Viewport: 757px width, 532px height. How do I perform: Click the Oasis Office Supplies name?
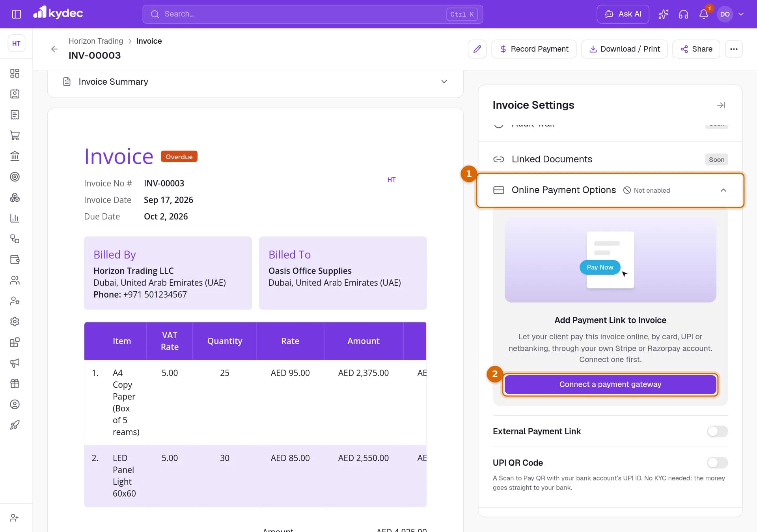[310, 271]
